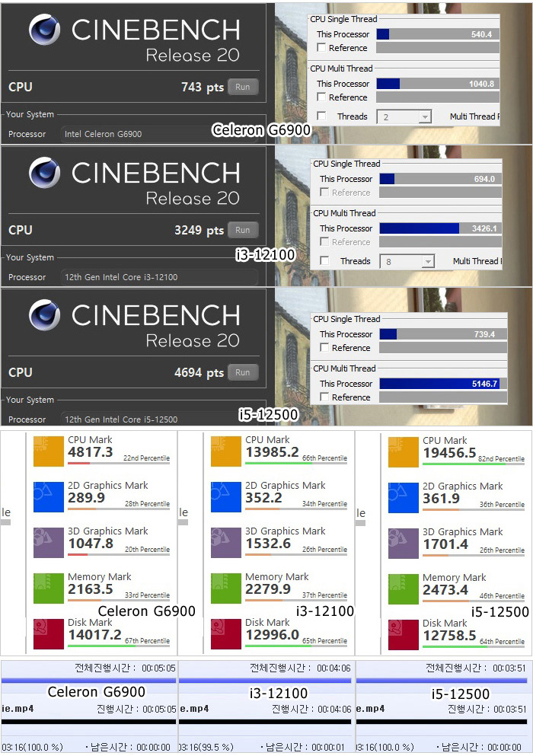Enable Reference checkbox under the 5146.7 multi-thread score
Screen dimensions: 533x756
tap(324, 397)
